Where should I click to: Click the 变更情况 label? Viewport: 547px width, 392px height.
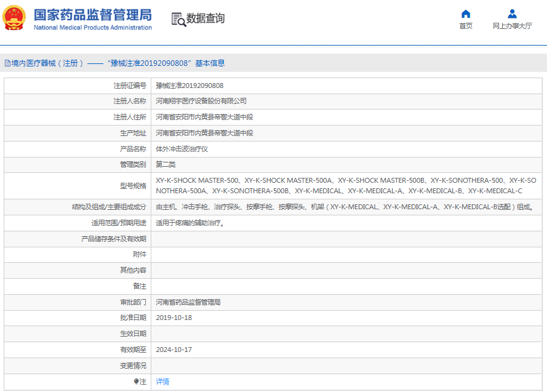tap(134, 366)
